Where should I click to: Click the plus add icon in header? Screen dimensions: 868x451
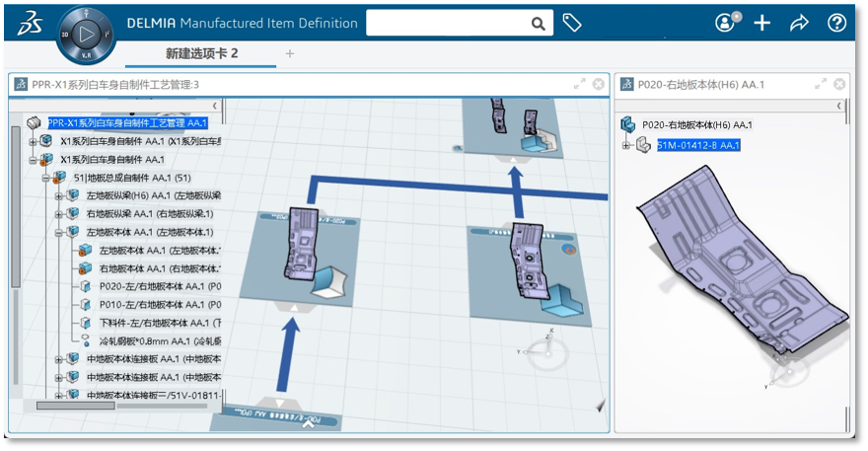click(x=762, y=23)
